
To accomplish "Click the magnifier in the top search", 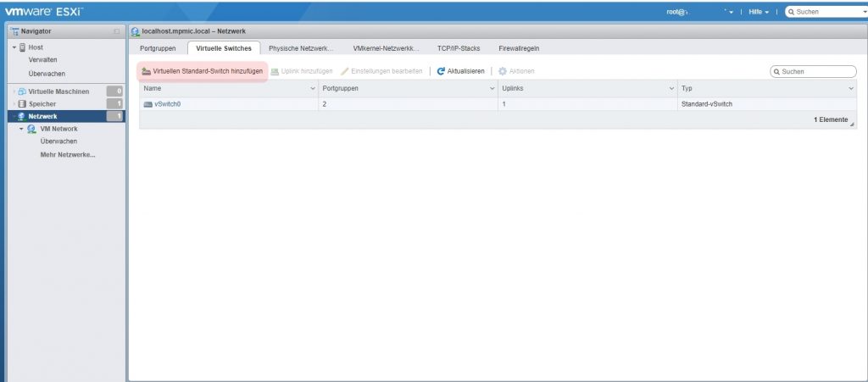I will pos(792,12).
